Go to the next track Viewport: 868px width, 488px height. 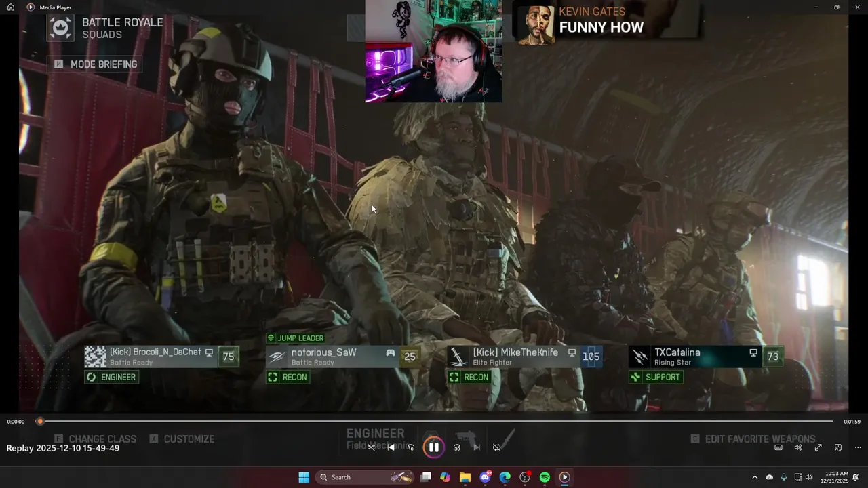coord(477,447)
